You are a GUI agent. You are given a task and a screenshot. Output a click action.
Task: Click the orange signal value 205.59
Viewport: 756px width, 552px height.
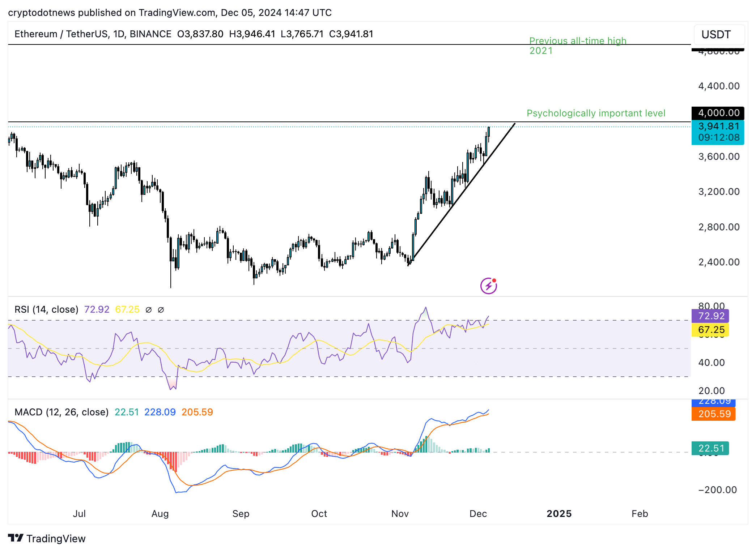pos(197,412)
